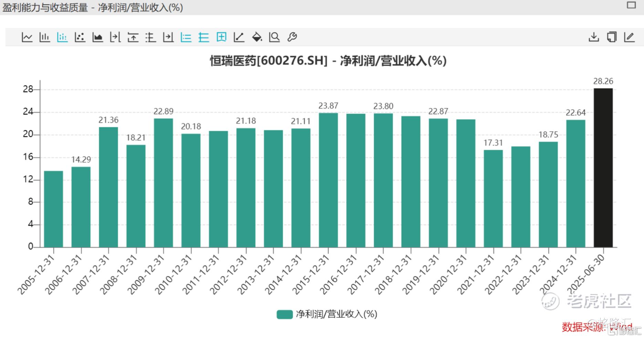The height and width of the screenshot is (338, 644).
Task: Click the teal legend color swatch
Action: click(x=284, y=314)
